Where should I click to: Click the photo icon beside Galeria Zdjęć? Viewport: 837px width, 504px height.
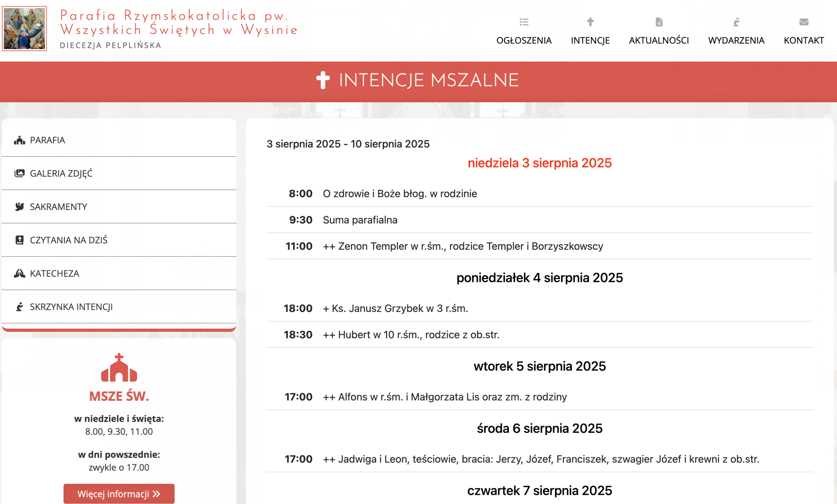click(19, 173)
